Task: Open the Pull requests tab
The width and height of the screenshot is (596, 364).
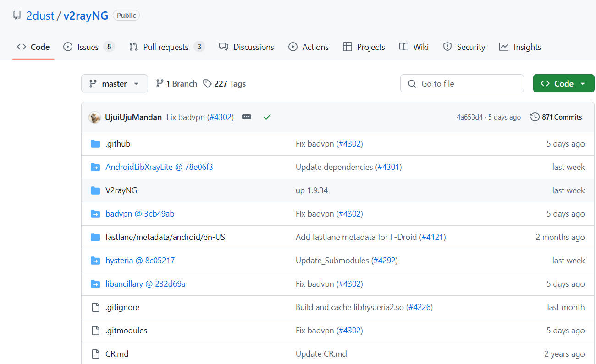Action: click(x=166, y=47)
